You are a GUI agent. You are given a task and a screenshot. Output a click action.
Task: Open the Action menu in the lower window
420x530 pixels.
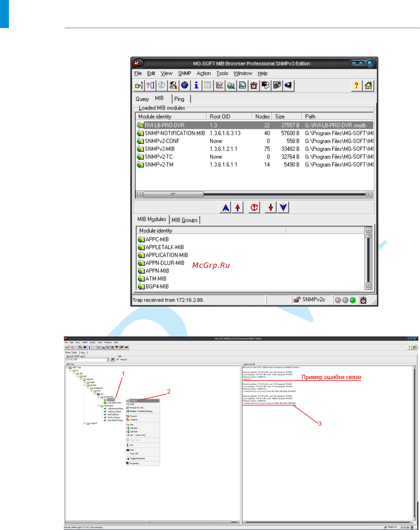click(x=92, y=342)
